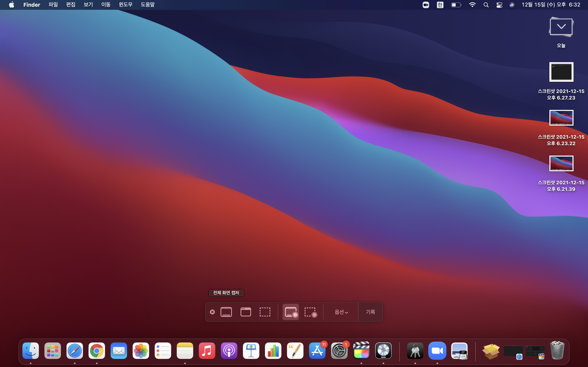Open Keynote from the Dock
The height and width of the screenshot is (367, 588).
251,350
